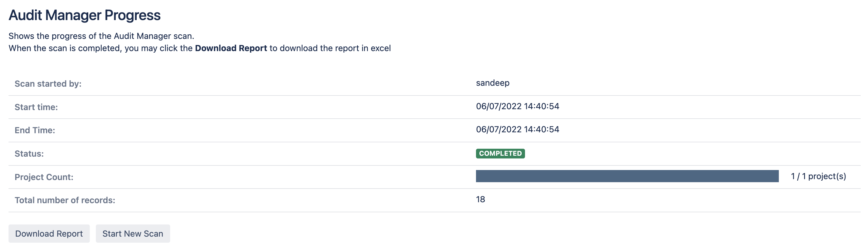This screenshot has height=250, width=868.
Task: Click the Download Report button
Action: 49,233
